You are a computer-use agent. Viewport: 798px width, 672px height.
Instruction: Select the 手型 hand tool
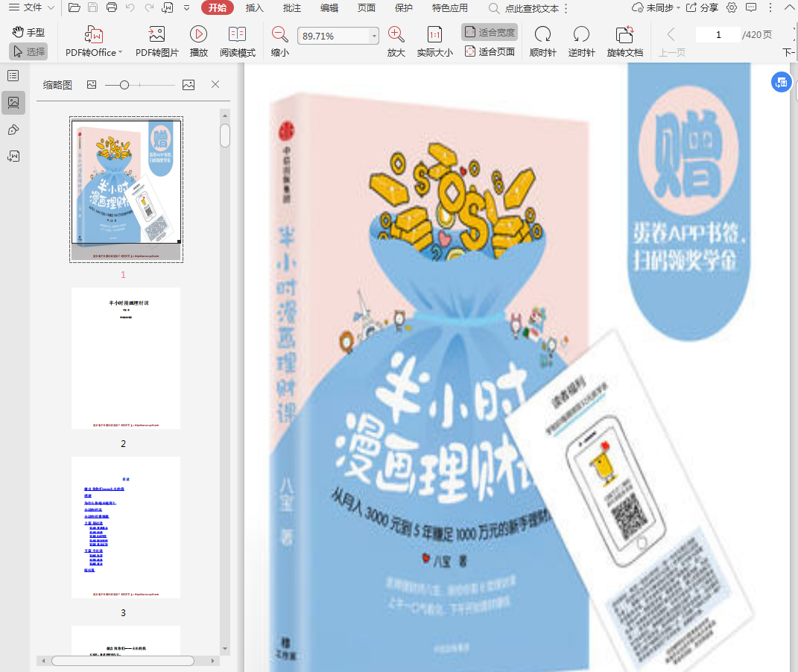pyautogui.click(x=28, y=32)
